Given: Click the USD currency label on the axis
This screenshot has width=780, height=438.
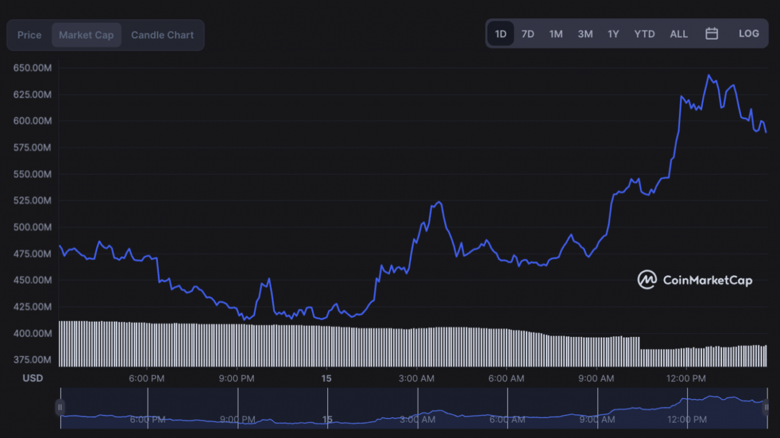Looking at the screenshot, I should pyautogui.click(x=33, y=379).
